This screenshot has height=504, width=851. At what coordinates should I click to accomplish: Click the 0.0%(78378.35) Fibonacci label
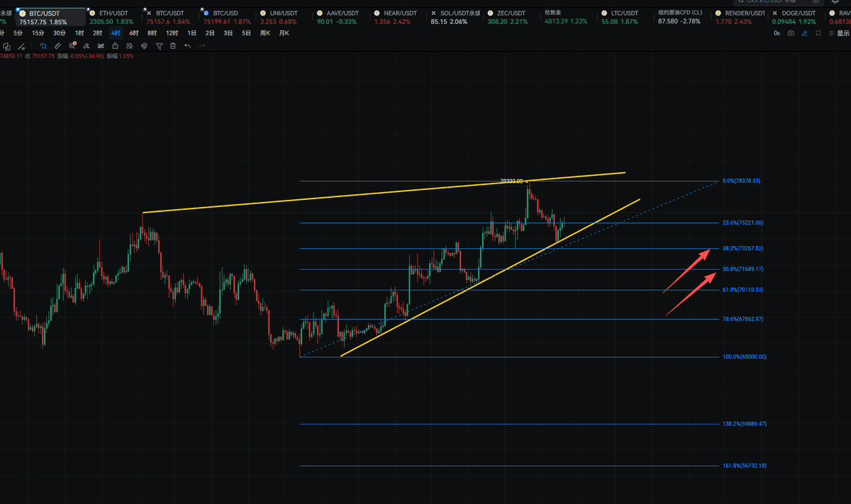click(x=741, y=181)
